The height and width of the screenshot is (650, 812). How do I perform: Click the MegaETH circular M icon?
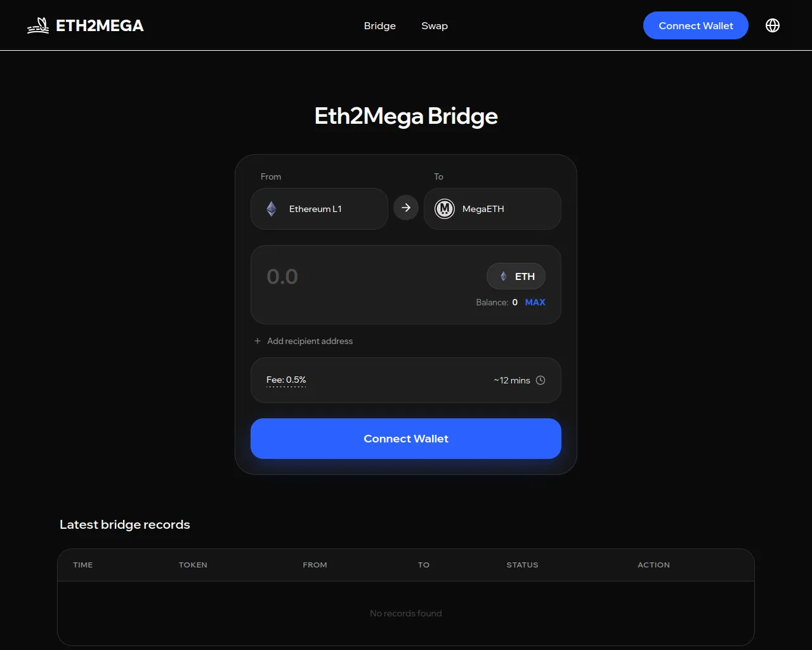pyautogui.click(x=445, y=209)
